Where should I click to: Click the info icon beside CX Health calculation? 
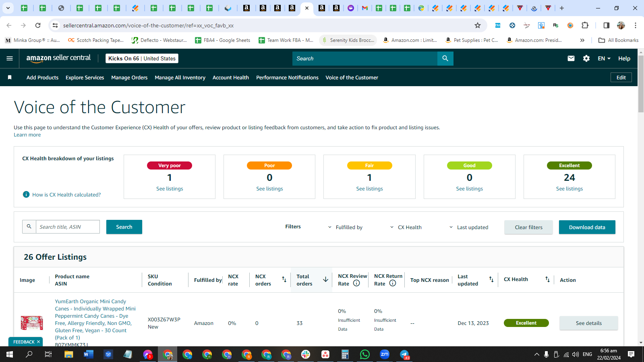(x=26, y=194)
